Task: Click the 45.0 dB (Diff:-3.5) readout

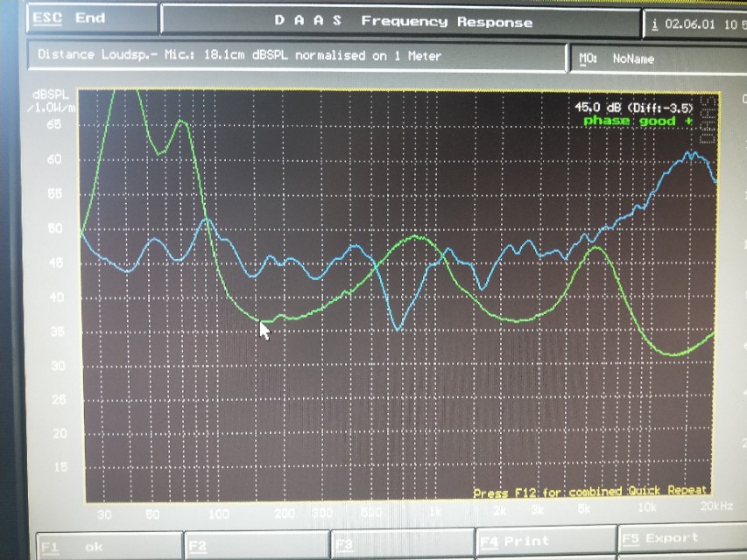Action: (633, 108)
